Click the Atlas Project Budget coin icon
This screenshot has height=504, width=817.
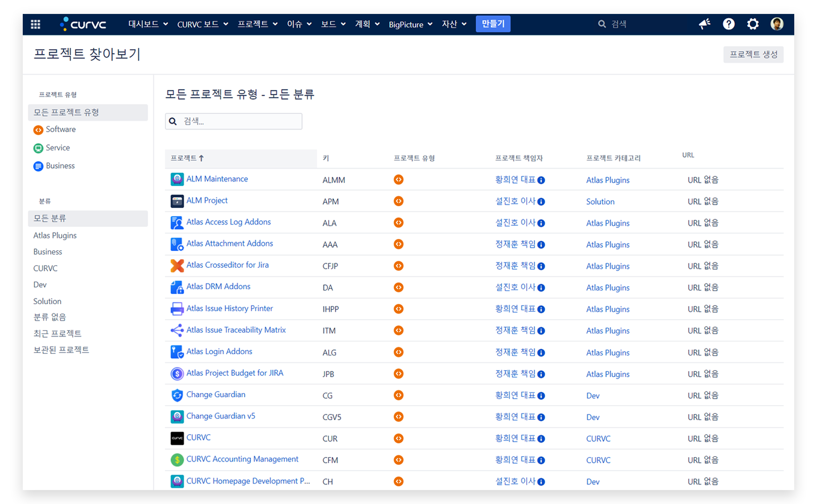[177, 373]
